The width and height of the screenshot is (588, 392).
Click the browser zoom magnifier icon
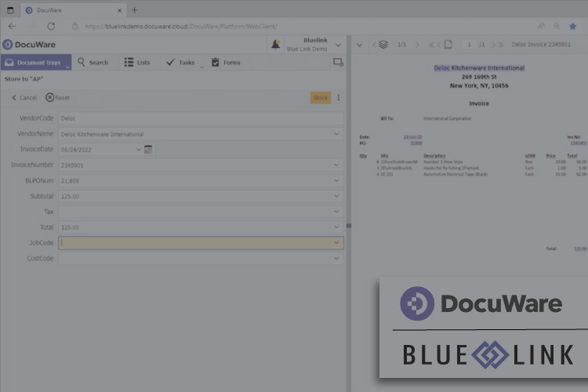click(x=557, y=26)
